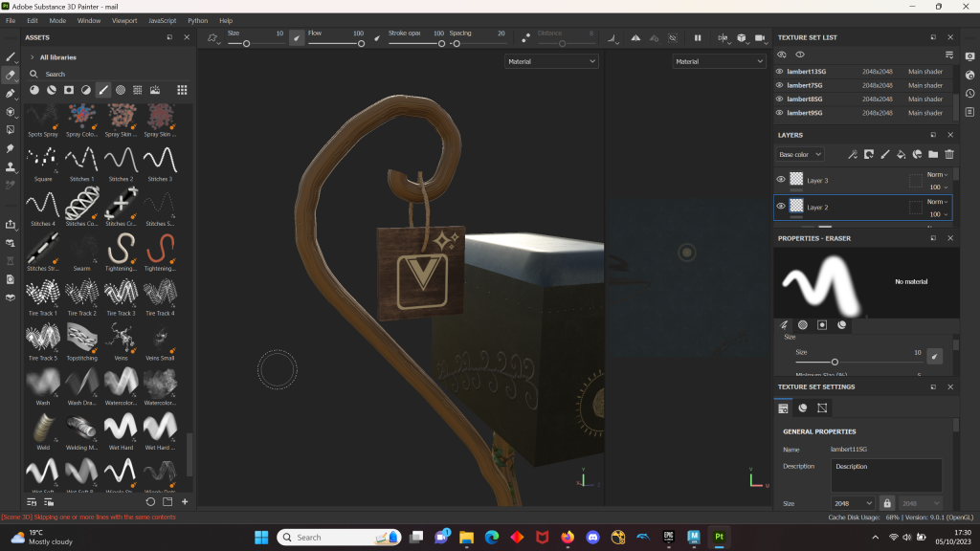
Task: Open Windows Start menu
Action: pyautogui.click(x=261, y=538)
